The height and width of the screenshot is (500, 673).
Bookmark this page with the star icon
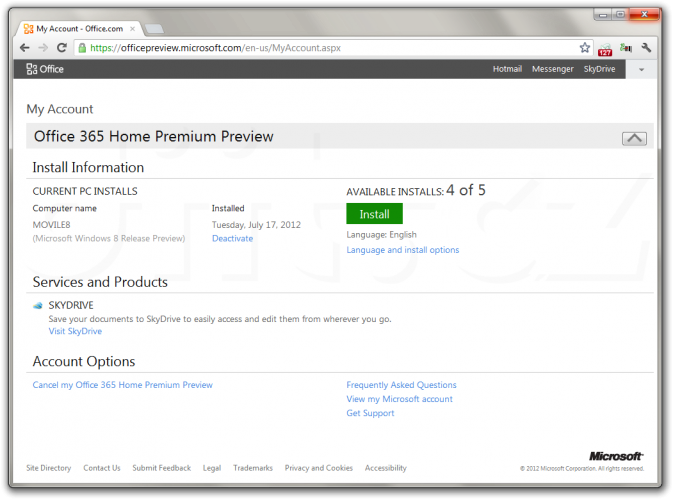click(x=585, y=48)
